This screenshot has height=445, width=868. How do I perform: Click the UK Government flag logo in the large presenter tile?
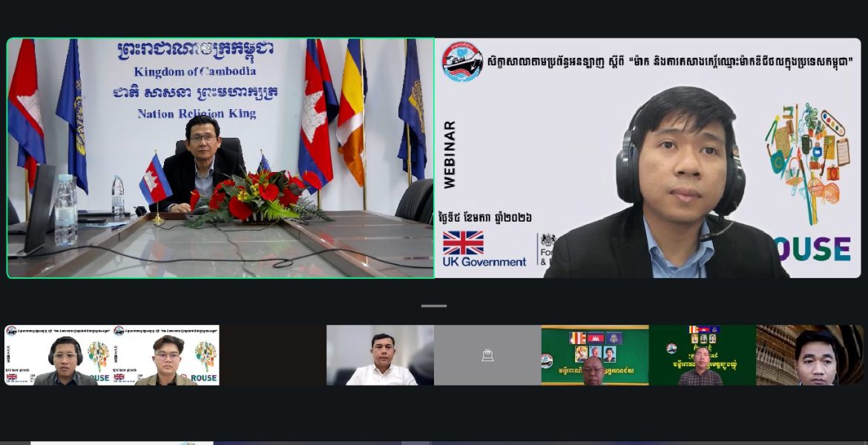coord(463,243)
